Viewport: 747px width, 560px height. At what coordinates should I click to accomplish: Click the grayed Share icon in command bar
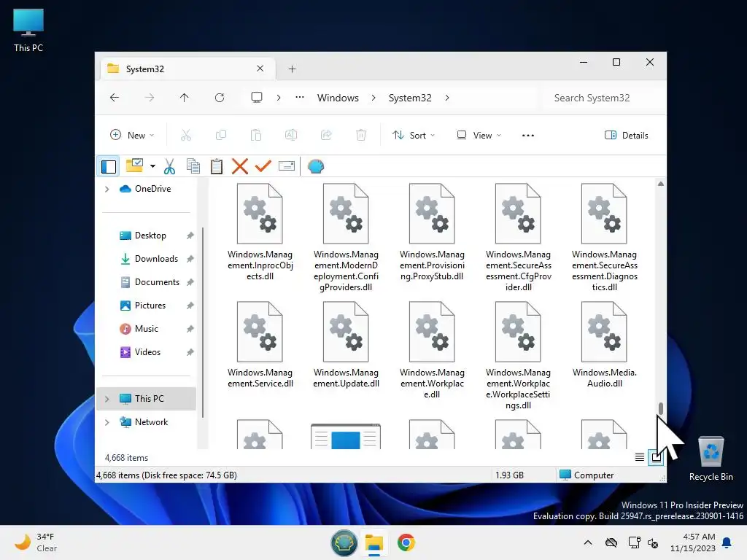point(326,135)
